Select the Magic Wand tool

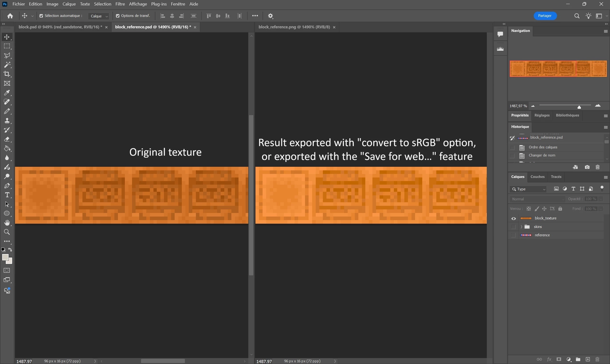(x=7, y=65)
